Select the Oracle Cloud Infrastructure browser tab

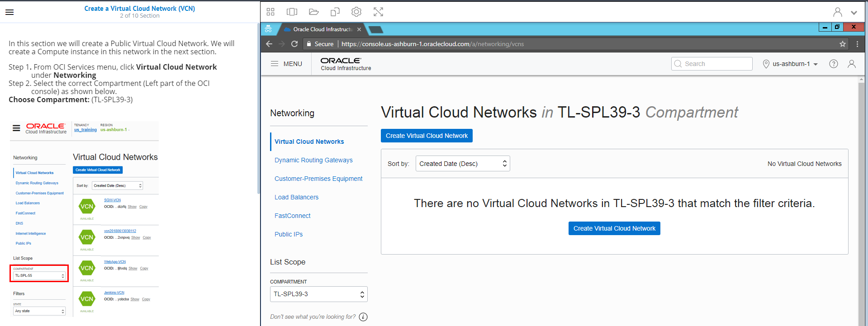[x=322, y=29]
